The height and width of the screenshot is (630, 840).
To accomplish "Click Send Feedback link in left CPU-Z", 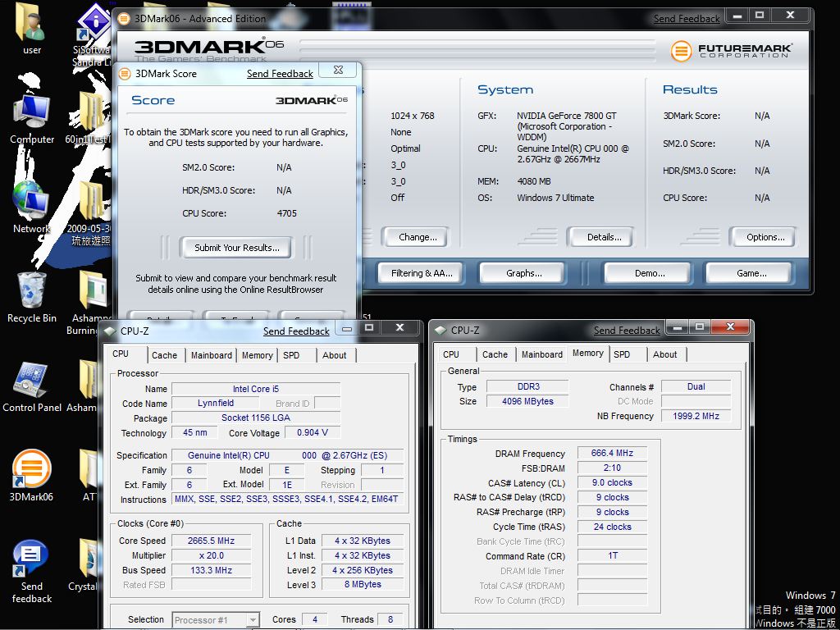I will [x=295, y=331].
